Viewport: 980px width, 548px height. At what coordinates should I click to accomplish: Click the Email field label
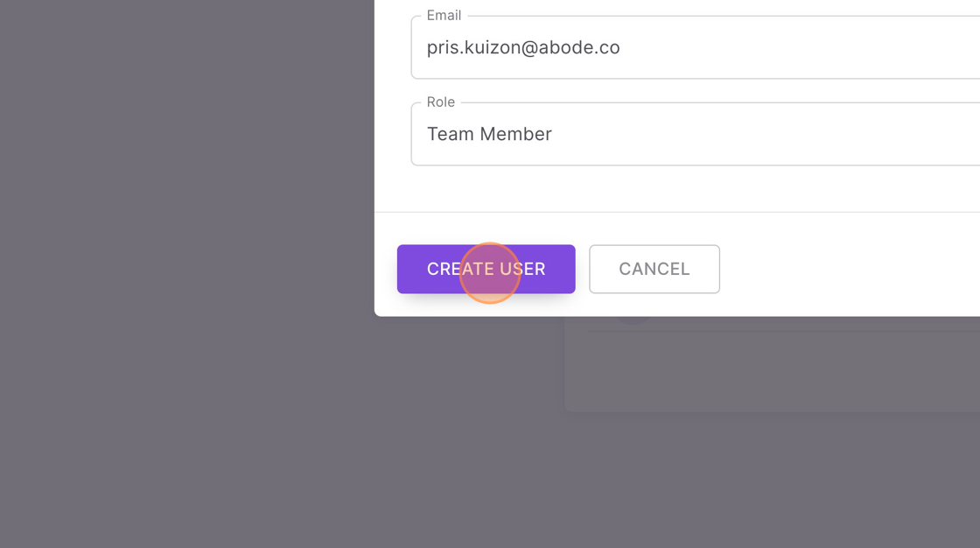[444, 16]
